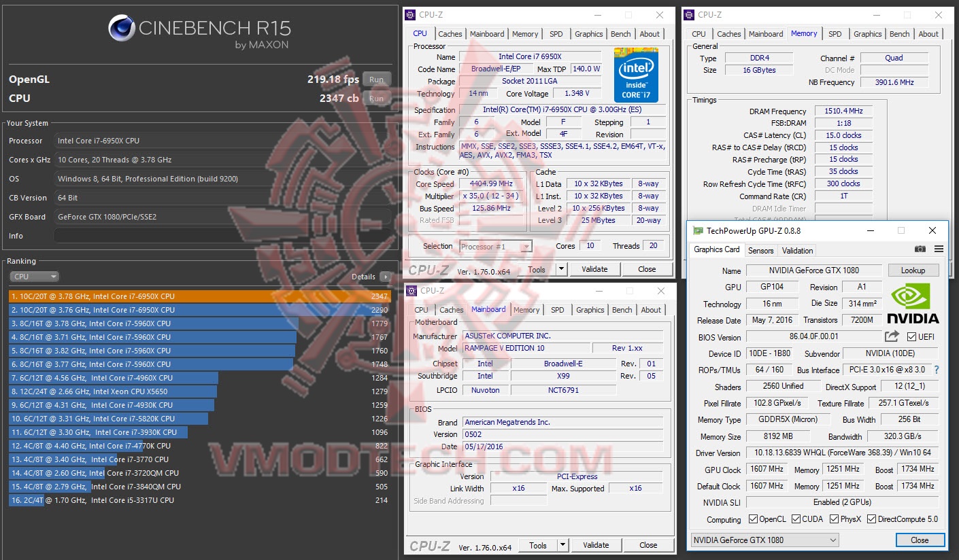Click the Driver Version field in GPU-Z
The height and width of the screenshot is (560, 959).
(842, 453)
